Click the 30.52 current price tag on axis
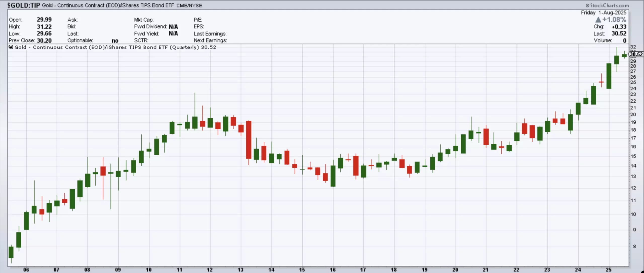Screen dimensions: 644x273 point(636,54)
